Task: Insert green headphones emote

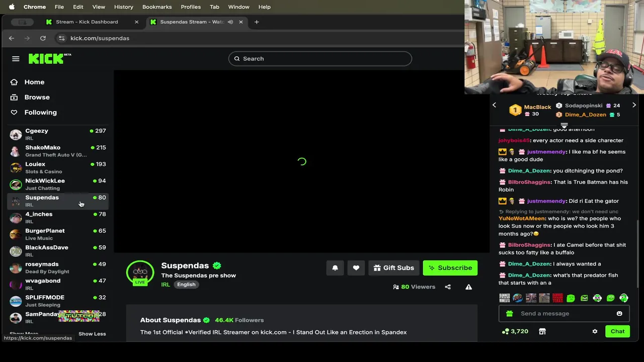Action: point(624,298)
